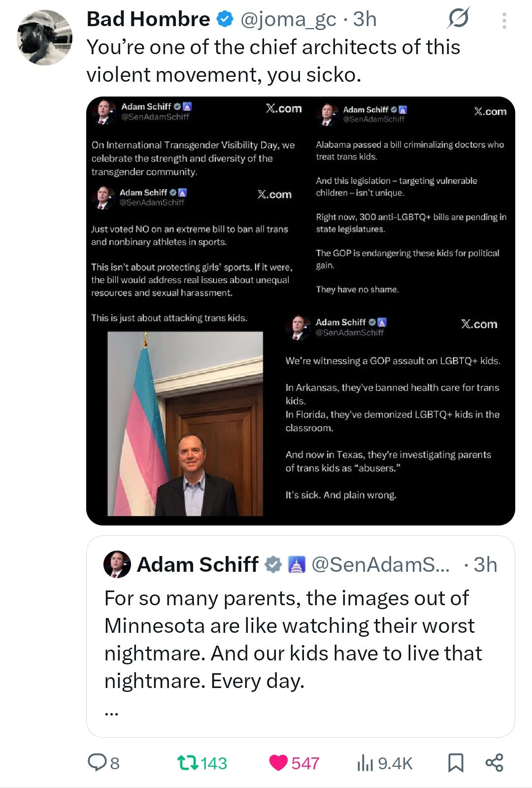
Task: Click the Bad Hombre display name
Action: tap(148, 19)
